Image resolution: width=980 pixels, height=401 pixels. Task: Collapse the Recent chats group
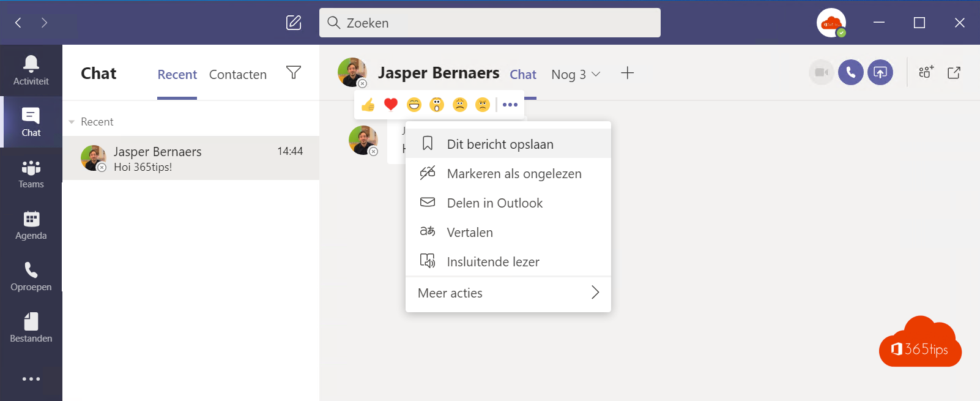tap(72, 122)
